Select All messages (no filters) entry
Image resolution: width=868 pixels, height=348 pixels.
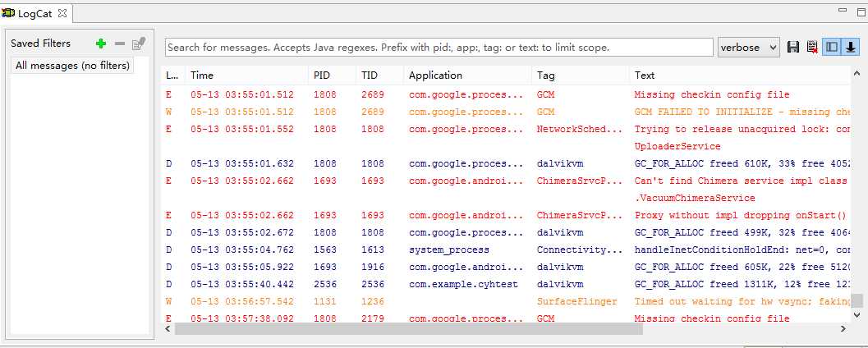coord(72,66)
